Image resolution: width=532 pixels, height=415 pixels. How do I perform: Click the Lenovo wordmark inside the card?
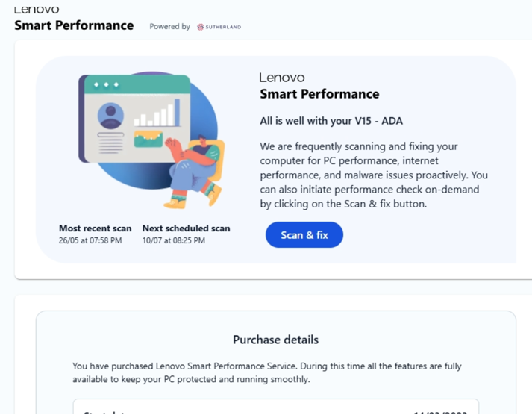(282, 78)
